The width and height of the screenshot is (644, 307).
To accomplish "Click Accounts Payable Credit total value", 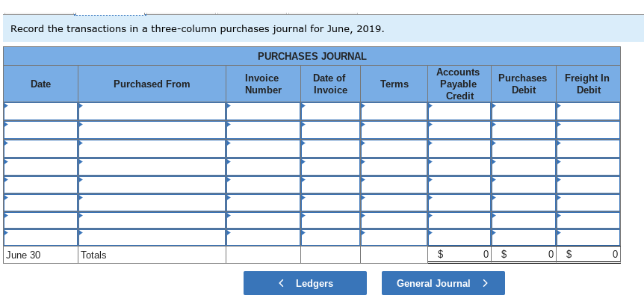I will pos(459,255).
